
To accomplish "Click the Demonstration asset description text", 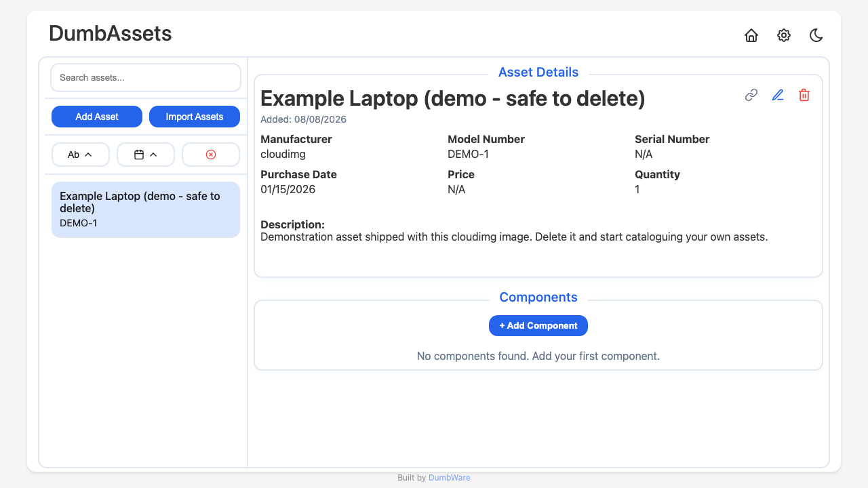I will pos(514,237).
